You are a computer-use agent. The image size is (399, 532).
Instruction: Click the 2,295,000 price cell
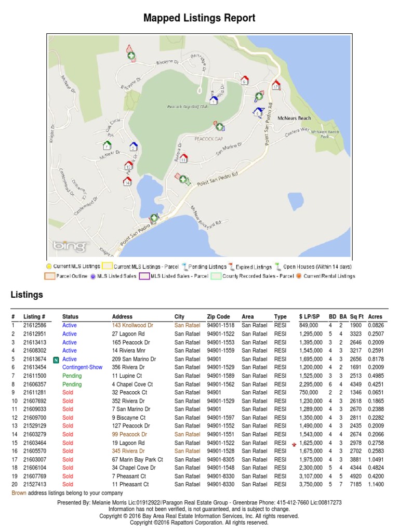pyautogui.click(x=311, y=384)
